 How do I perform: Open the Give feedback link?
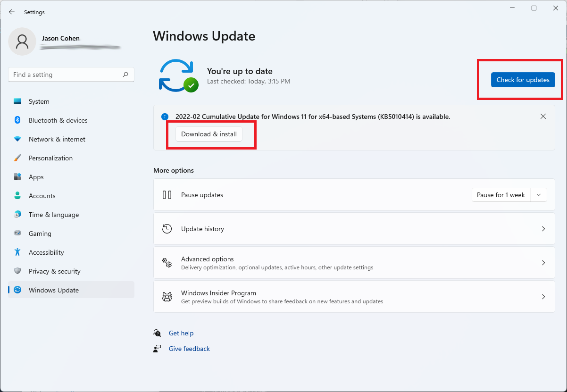[x=189, y=349]
